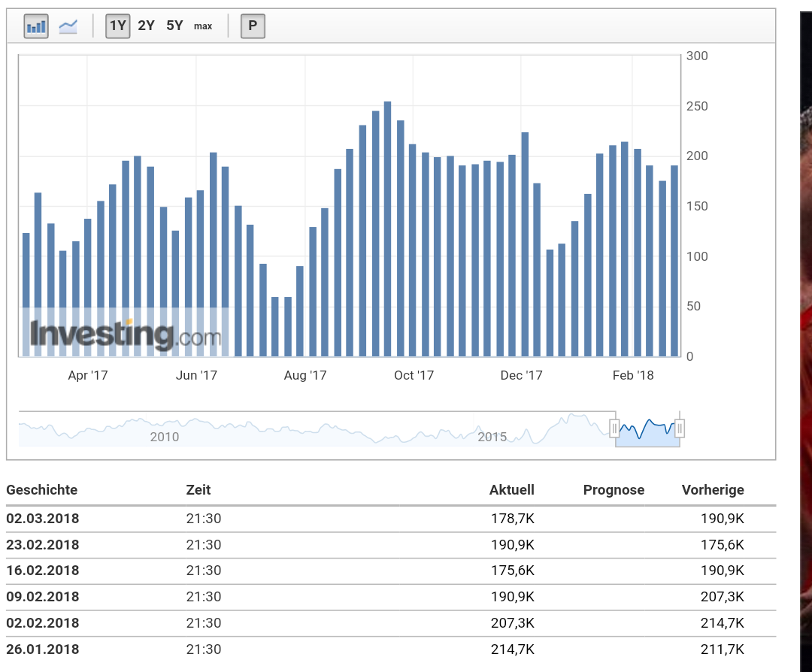812x672 pixels.
Task: Click the Apr '17 axis label
Action: 87,375
